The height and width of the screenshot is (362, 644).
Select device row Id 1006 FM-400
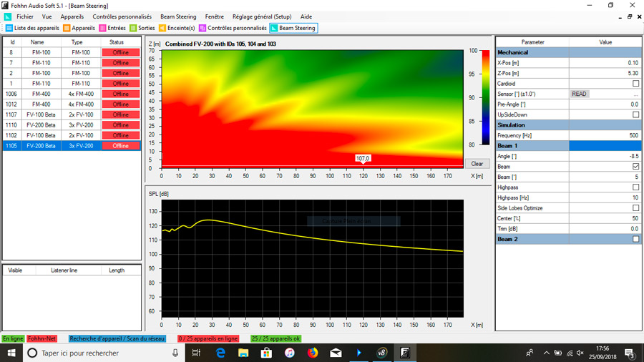click(72, 94)
